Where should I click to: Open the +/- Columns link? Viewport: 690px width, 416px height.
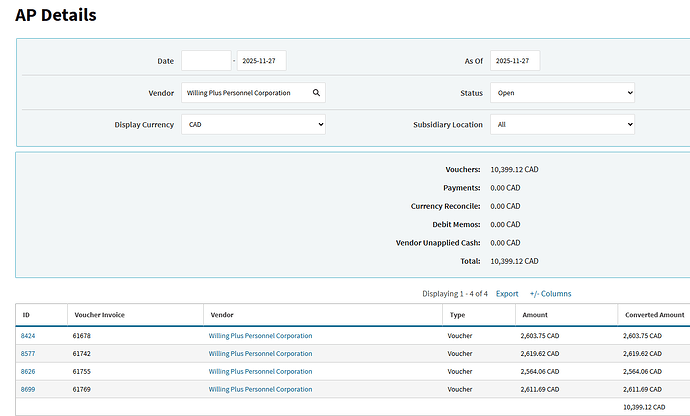coord(550,294)
